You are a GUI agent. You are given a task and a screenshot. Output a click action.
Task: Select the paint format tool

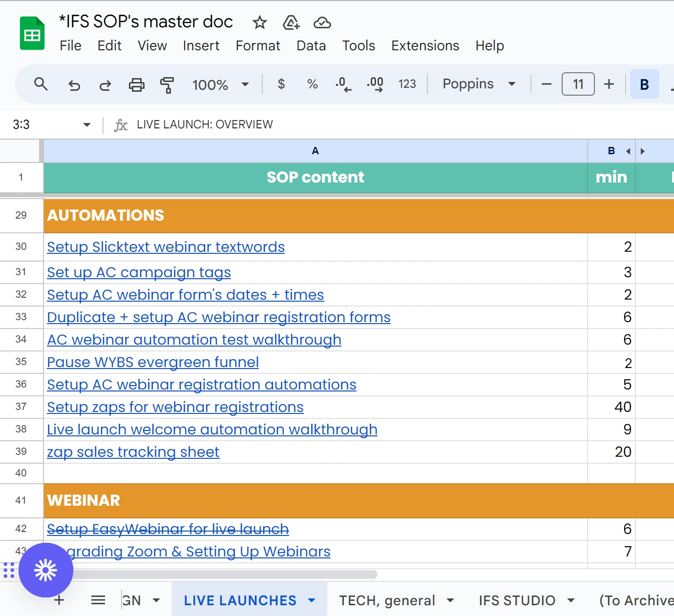pyautogui.click(x=167, y=85)
